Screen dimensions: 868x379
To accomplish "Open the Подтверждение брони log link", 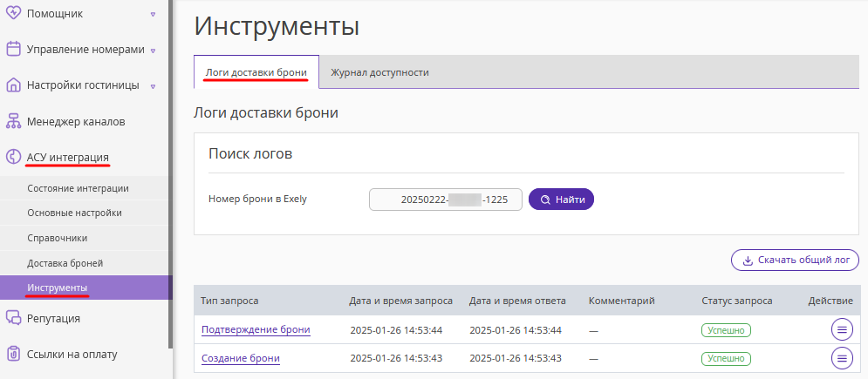I will 256,330.
